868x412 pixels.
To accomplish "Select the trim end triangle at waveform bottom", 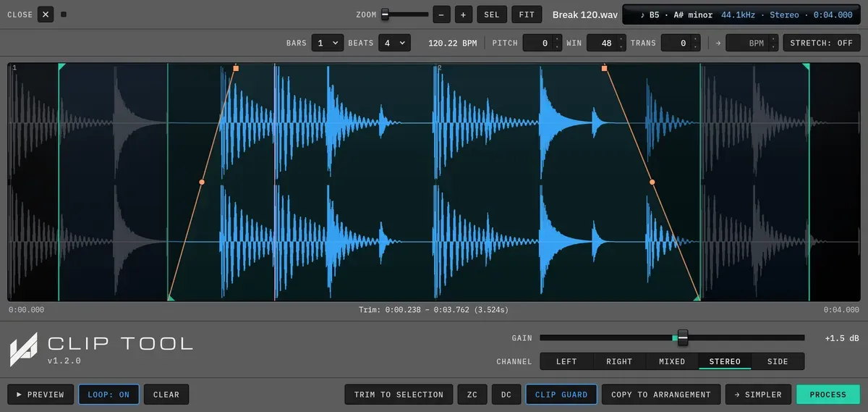I will 697,297.
